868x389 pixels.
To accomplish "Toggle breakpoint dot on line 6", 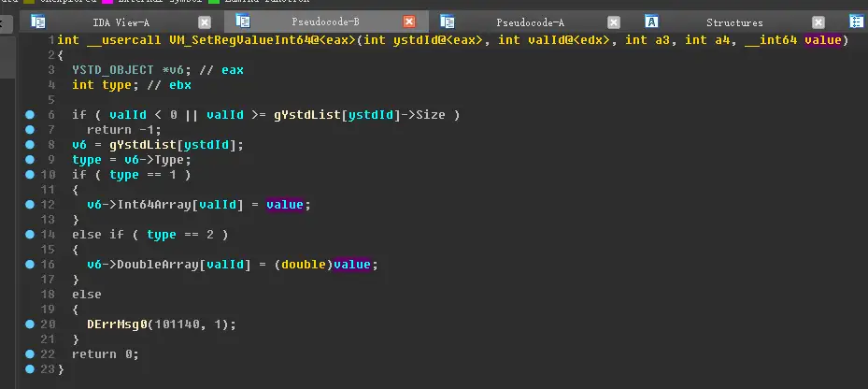I will 31,115.
